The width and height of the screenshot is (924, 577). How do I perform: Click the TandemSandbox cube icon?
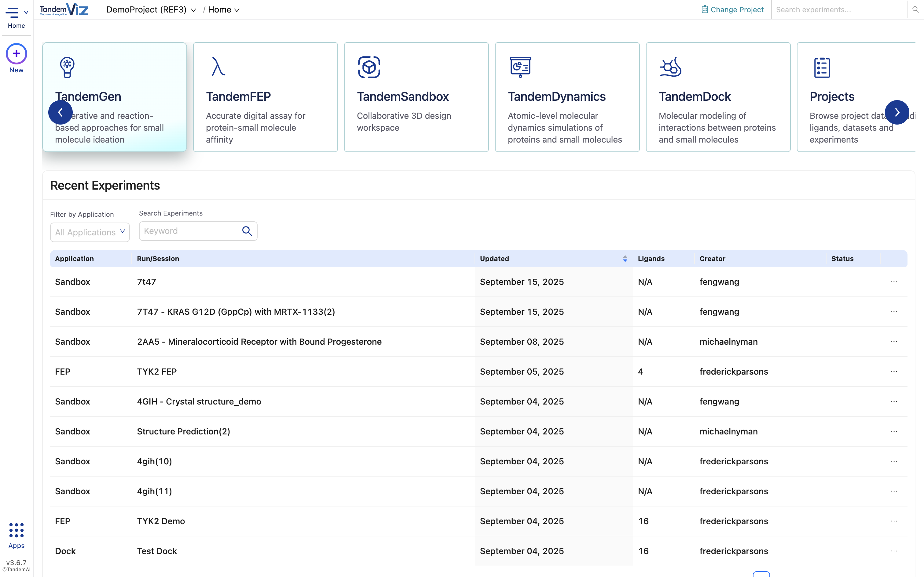(369, 67)
